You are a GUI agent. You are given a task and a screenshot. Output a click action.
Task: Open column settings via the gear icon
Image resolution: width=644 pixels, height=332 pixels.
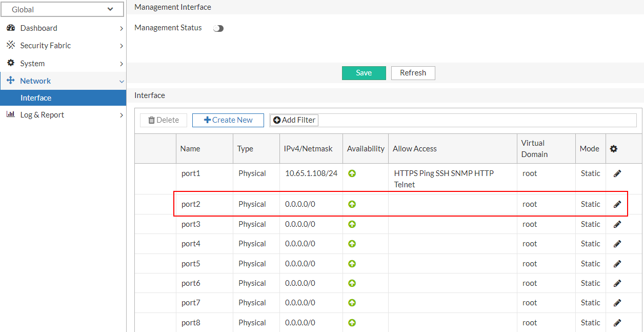click(614, 148)
